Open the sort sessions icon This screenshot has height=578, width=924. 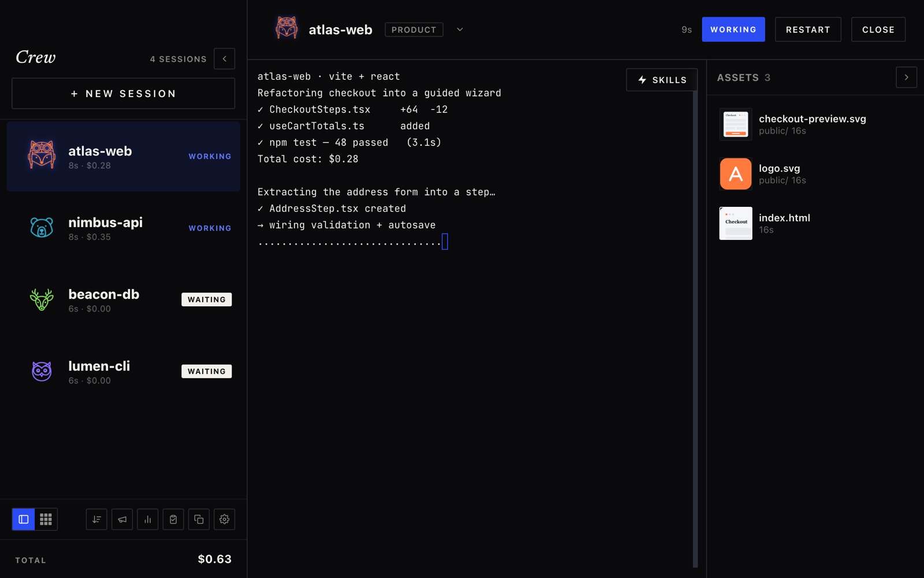[96, 519]
